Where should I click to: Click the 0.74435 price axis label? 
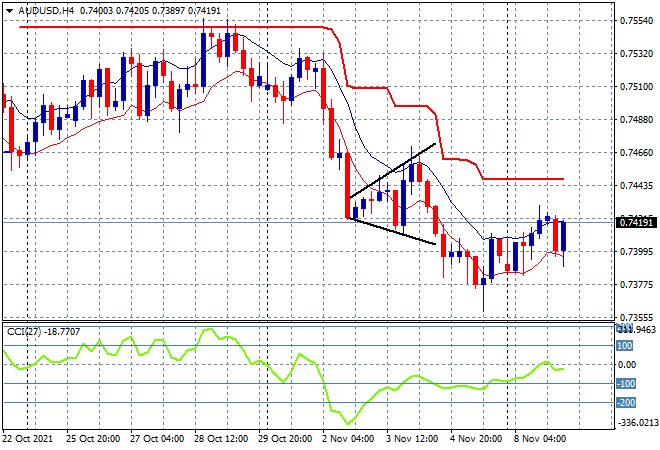(x=636, y=185)
